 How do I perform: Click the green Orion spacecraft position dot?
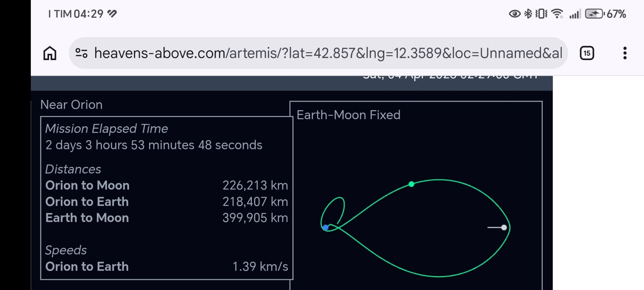[x=411, y=184]
